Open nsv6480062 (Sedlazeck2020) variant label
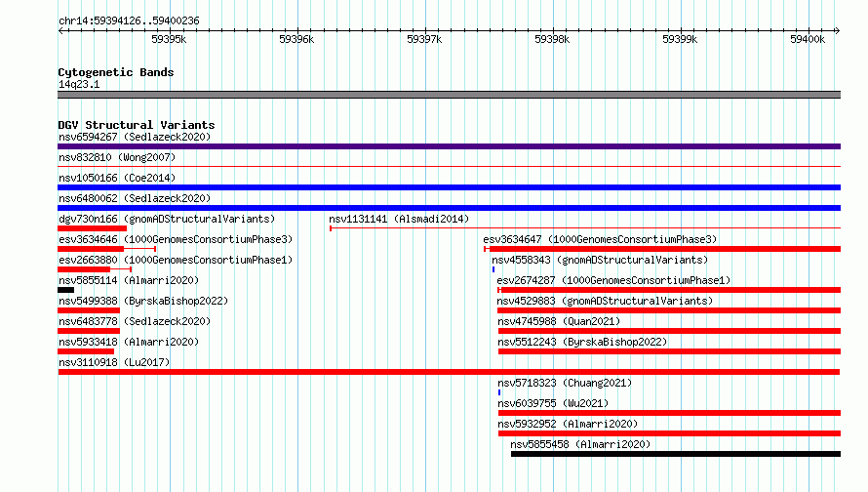868x492 pixels. (135, 198)
